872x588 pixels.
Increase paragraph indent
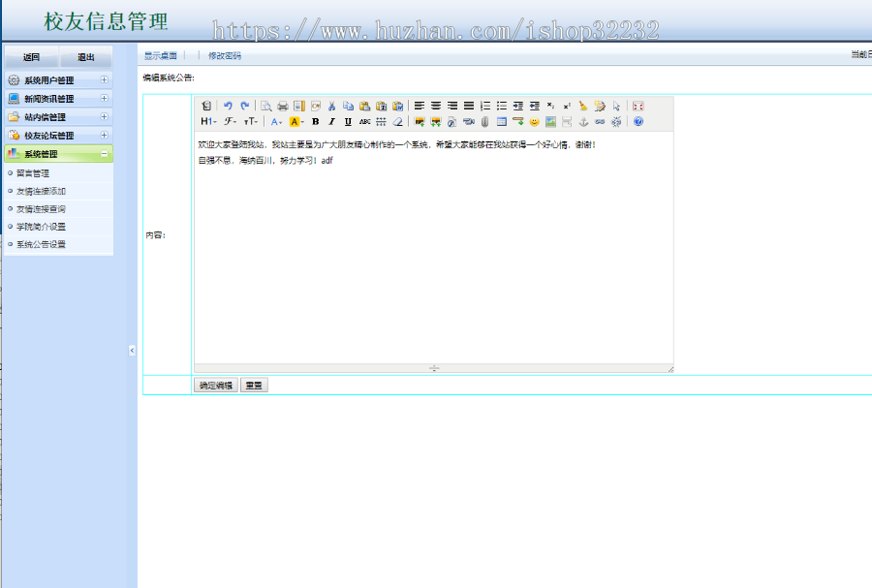point(517,106)
